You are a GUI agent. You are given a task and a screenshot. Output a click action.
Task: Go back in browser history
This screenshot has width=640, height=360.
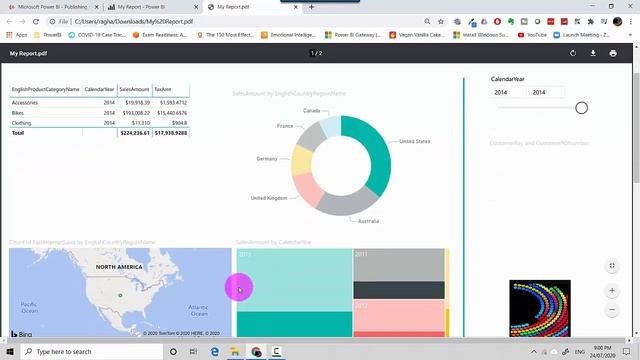coord(9,22)
